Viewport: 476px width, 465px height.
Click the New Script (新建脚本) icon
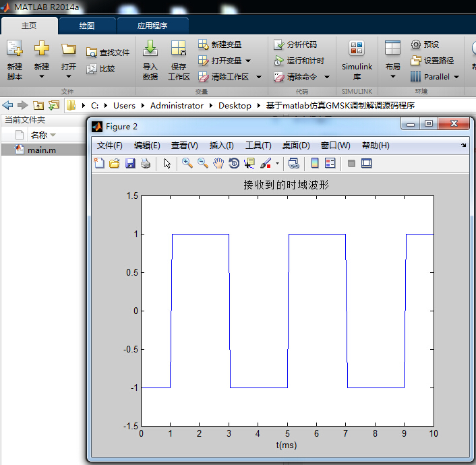pos(15,49)
